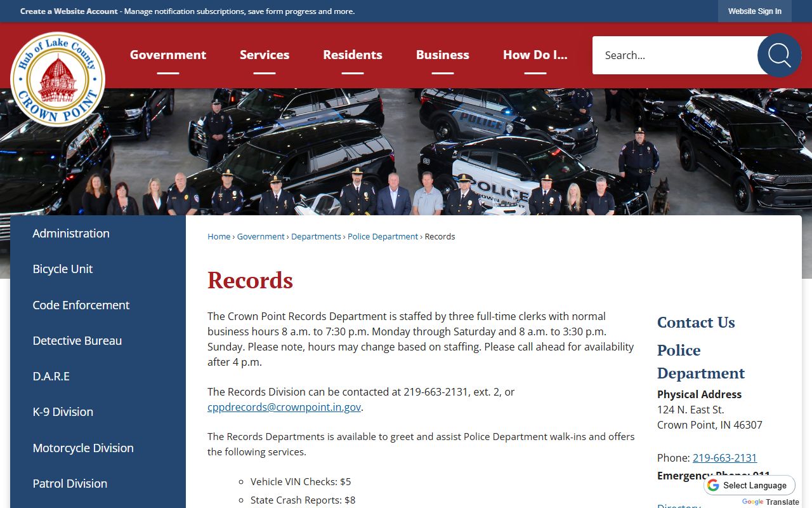Click 'State Crash Reports: $8' list item
The height and width of the screenshot is (508, 812).
tap(303, 500)
